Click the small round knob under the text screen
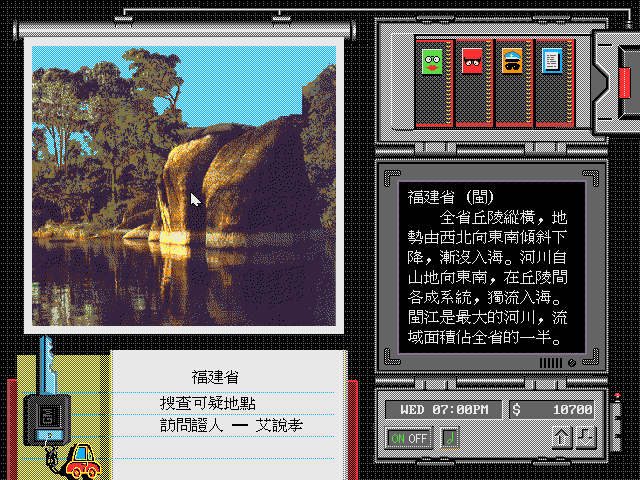Screen dimensions: 640x480 click(572, 363)
